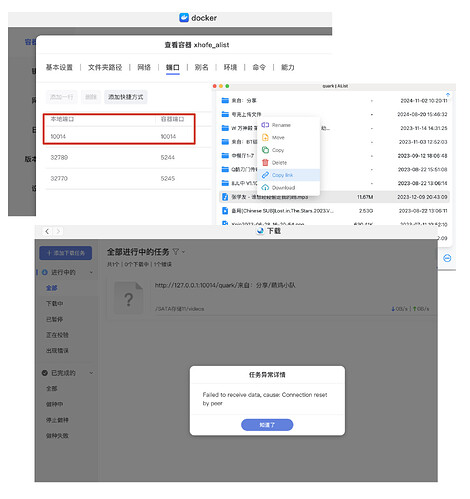Switch to the 基本设置 tab
The width and height of the screenshot is (470, 499).
(x=59, y=67)
